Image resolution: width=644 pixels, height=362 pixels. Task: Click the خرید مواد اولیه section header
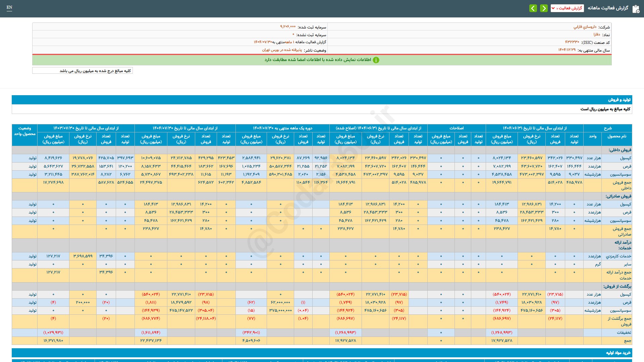coord(618,353)
